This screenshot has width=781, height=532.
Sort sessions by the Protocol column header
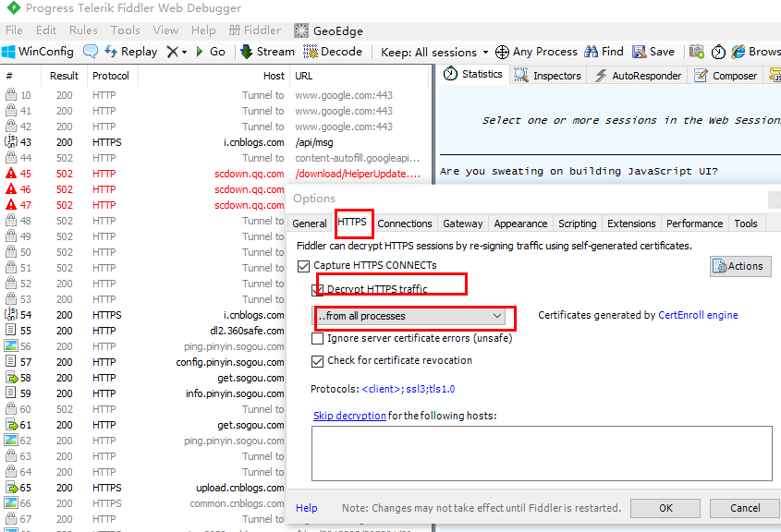pos(111,76)
